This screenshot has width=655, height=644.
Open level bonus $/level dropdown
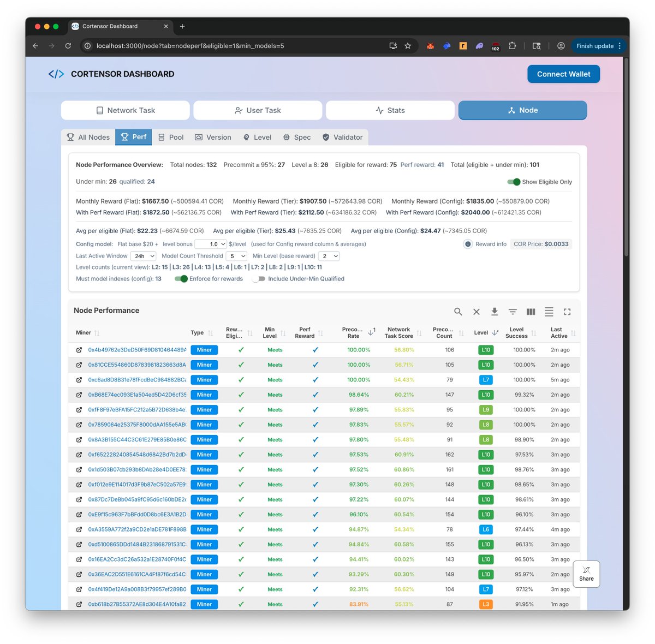coord(211,244)
